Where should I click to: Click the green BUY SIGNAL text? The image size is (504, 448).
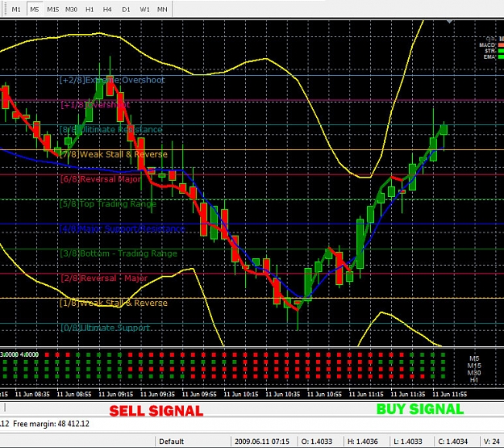(420, 409)
